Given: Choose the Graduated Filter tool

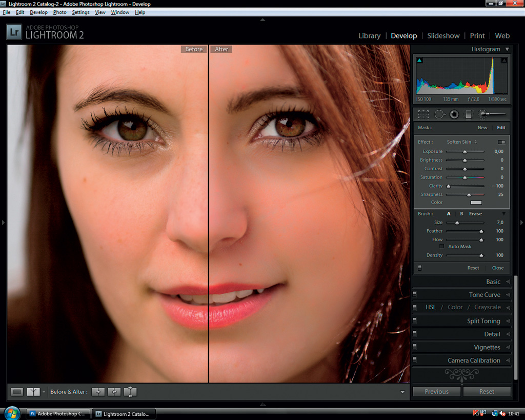Looking at the screenshot, I should (x=468, y=114).
